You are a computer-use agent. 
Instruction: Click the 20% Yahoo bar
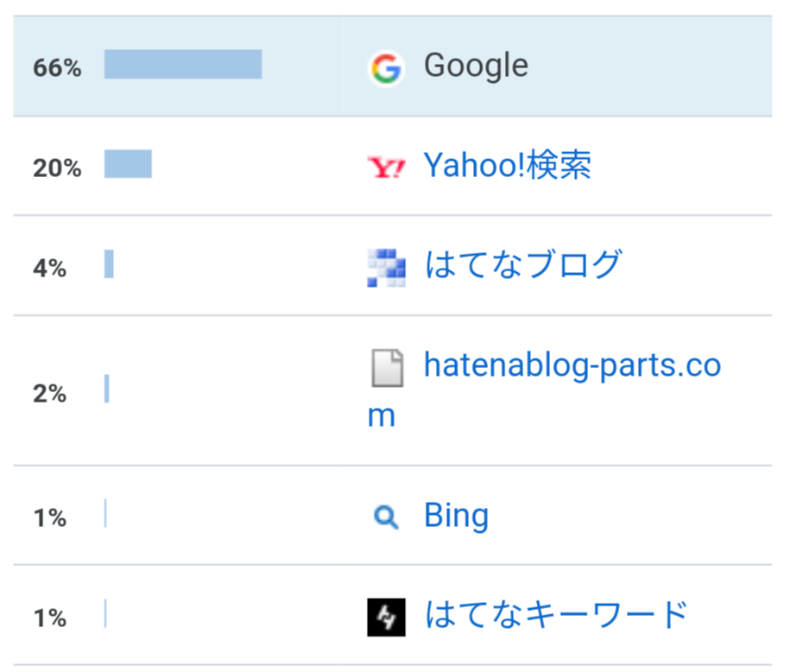click(x=128, y=164)
